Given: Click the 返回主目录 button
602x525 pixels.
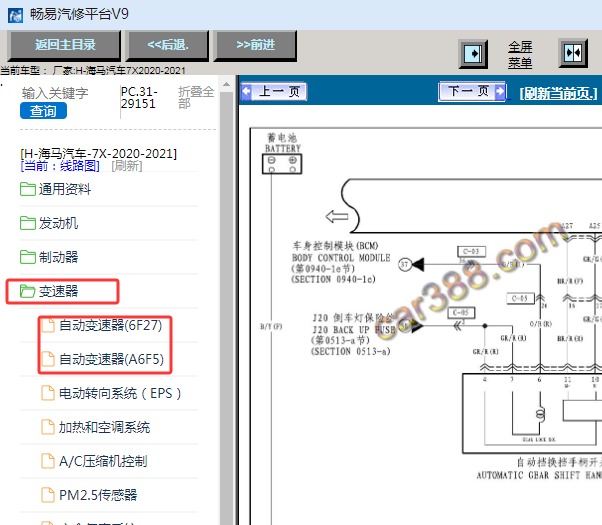Looking at the screenshot, I should 64,45.
